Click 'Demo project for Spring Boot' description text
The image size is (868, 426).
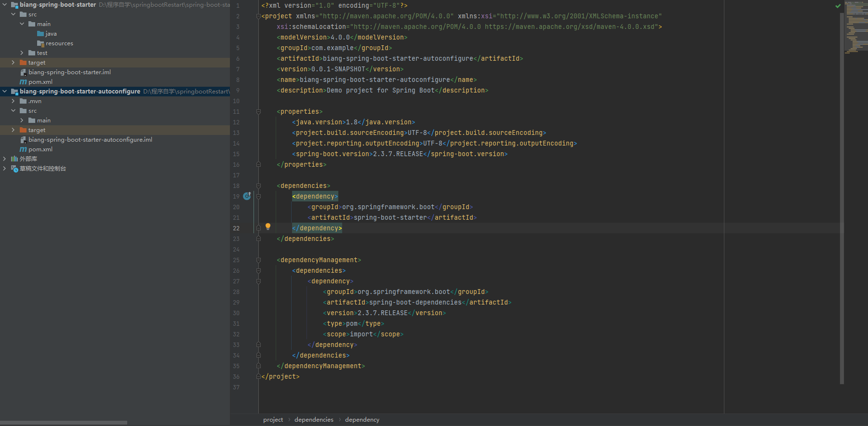click(x=381, y=90)
